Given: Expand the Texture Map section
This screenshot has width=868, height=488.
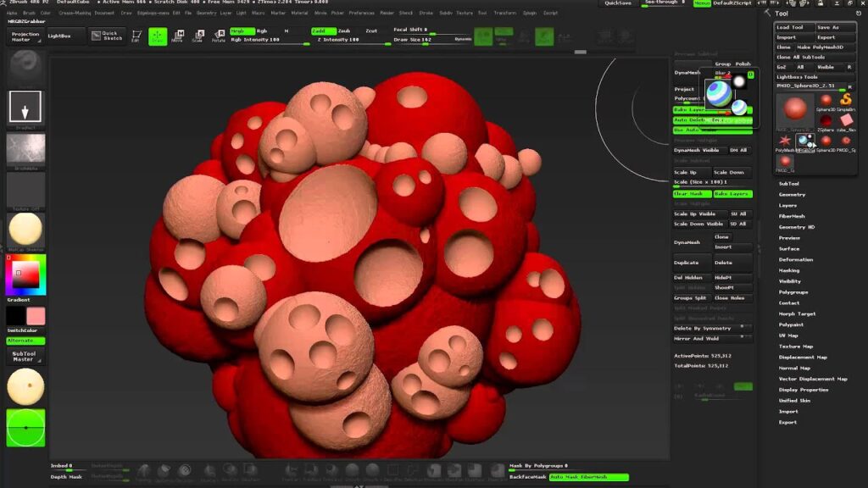Looking at the screenshot, I should click(796, 347).
